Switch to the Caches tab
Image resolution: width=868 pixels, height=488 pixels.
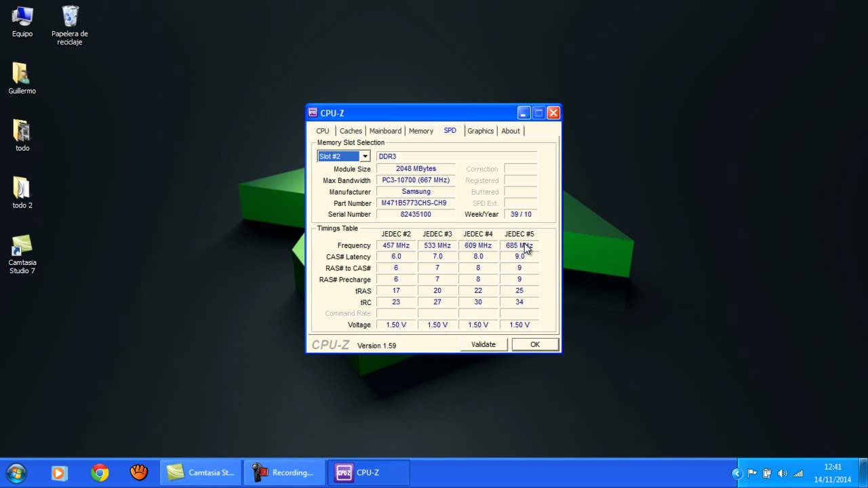tap(351, 131)
